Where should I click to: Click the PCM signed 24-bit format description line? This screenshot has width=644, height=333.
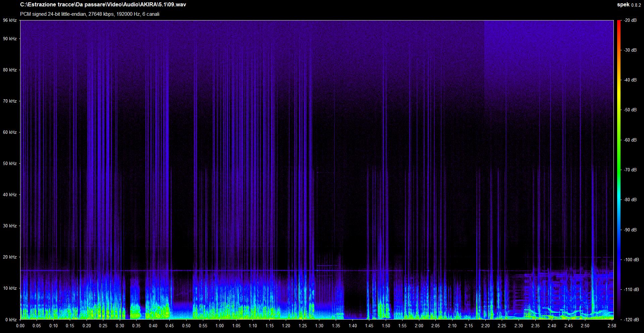90,14
